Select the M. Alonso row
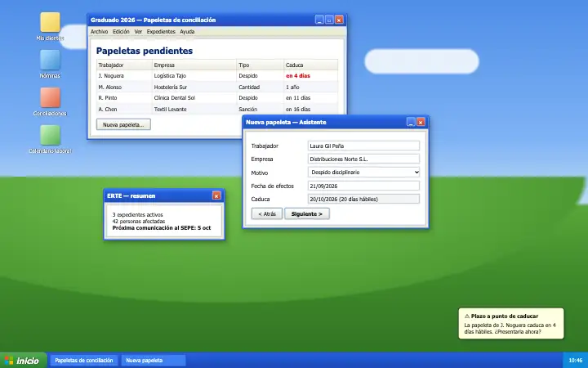 (217, 88)
